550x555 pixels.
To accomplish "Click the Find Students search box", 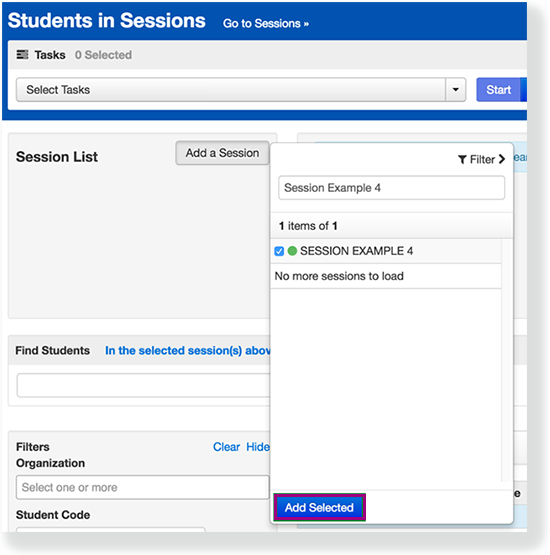I will pos(143,385).
